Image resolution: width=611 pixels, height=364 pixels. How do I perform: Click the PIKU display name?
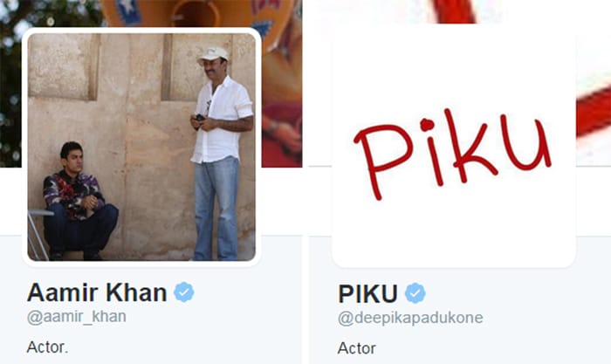[367, 293]
